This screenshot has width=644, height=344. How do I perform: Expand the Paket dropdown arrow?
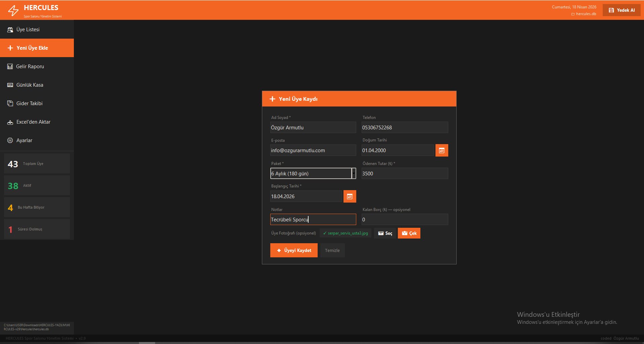(x=354, y=173)
